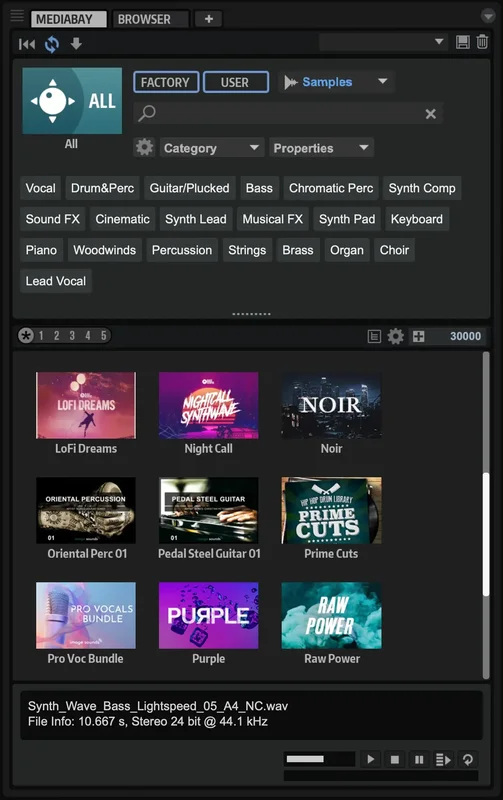The width and height of the screenshot is (503, 800).
Task: Rescan MediaBay with refresh icon
Action: [52, 44]
